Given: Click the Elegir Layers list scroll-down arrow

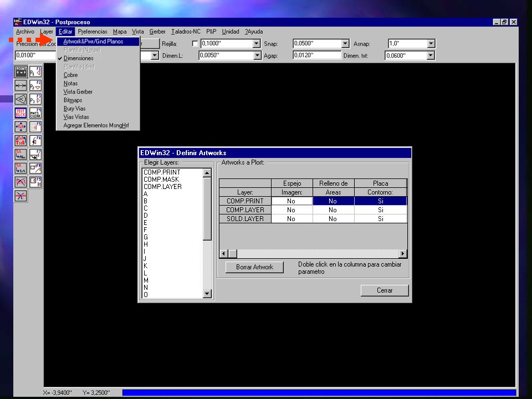Looking at the screenshot, I should tap(207, 294).
